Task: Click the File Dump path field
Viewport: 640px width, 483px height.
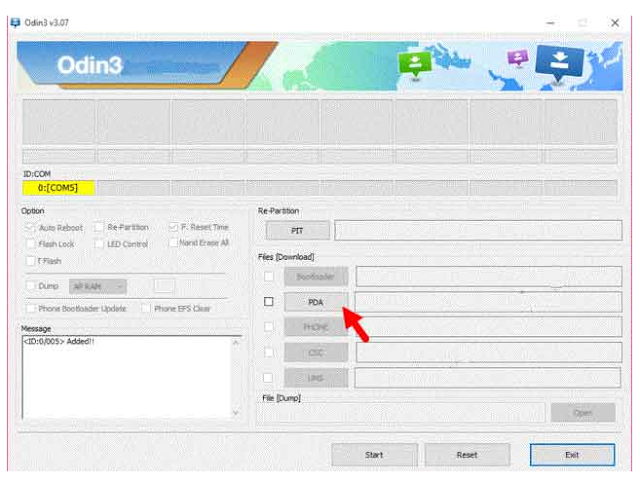Action: [402, 413]
